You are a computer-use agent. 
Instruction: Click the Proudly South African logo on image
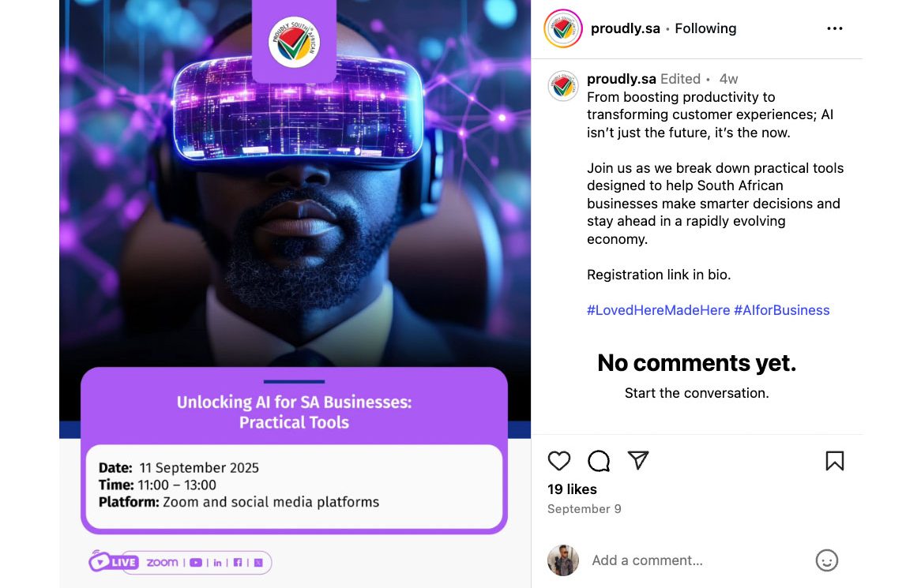(x=294, y=42)
